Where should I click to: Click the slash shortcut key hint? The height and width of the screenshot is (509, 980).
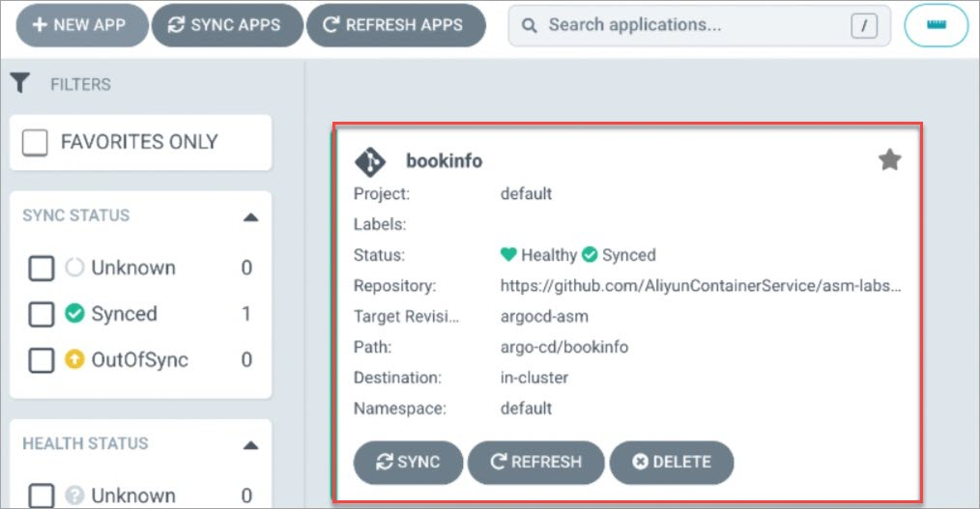(x=864, y=26)
